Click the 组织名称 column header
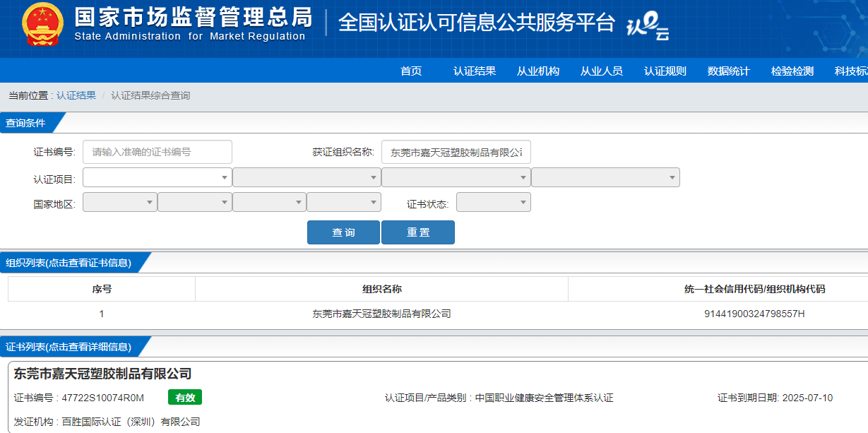This screenshot has width=868, height=433. coord(382,289)
